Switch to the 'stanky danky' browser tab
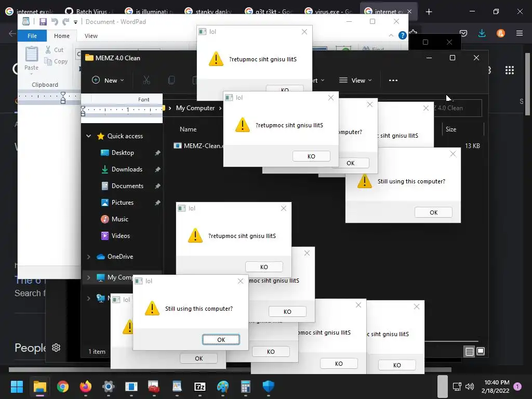This screenshot has width=532, height=399. click(x=208, y=11)
